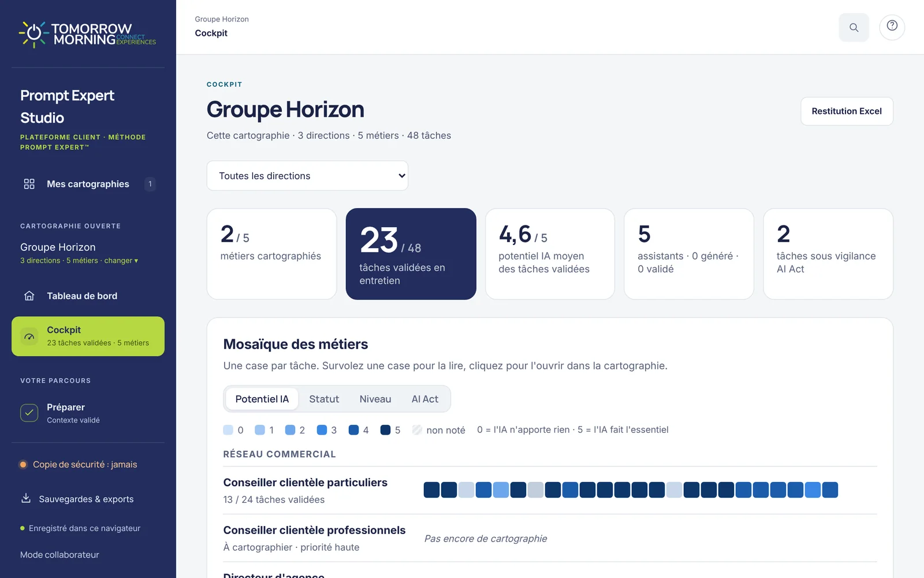Click the hatched 'non noté' legend swatch
This screenshot has width=924, height=578.
[x=417, y=430]
